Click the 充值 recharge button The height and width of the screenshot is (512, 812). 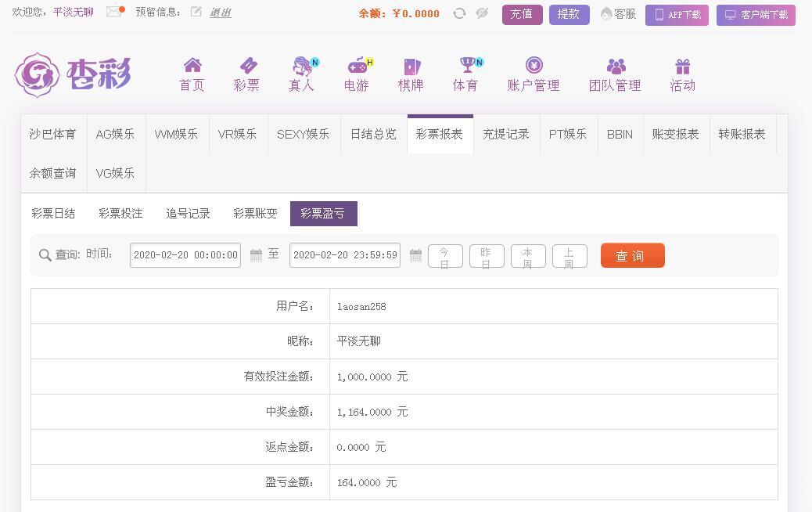tap(522, 14)
